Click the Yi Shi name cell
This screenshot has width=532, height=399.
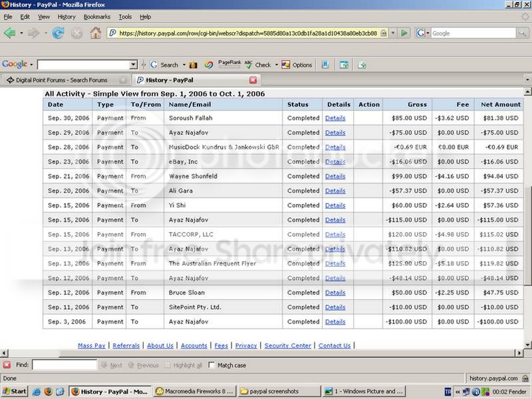click(x=223, y=205)
